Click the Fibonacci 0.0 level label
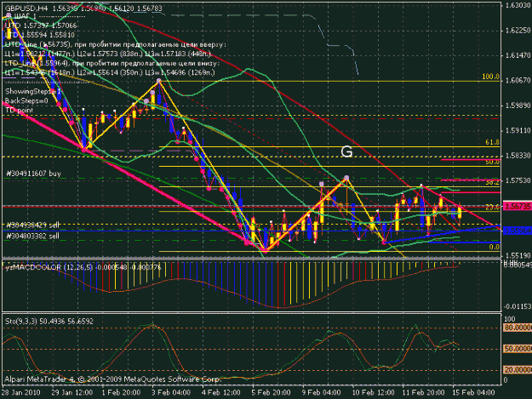Image resolution: width=532 pixels, height=399 pixels. pos(494,247)
